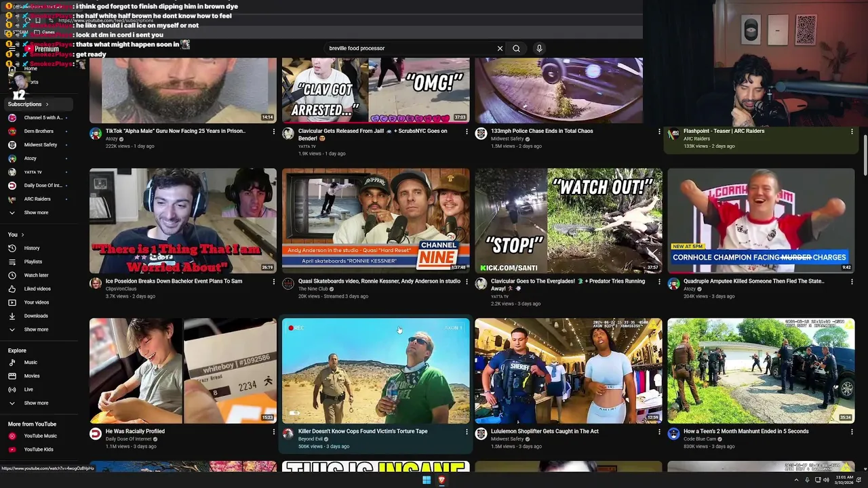Open Atozy subscription in sidebar

[x=39, y=158]
